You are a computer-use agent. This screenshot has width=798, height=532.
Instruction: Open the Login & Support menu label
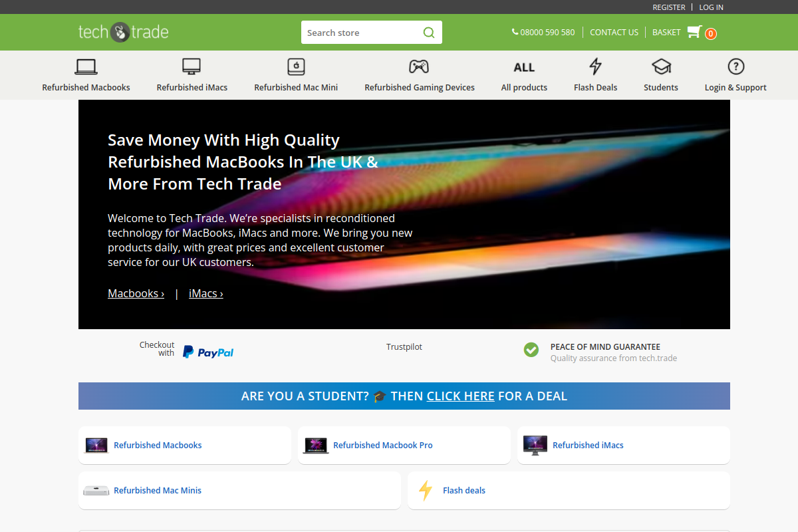(735, 88)
